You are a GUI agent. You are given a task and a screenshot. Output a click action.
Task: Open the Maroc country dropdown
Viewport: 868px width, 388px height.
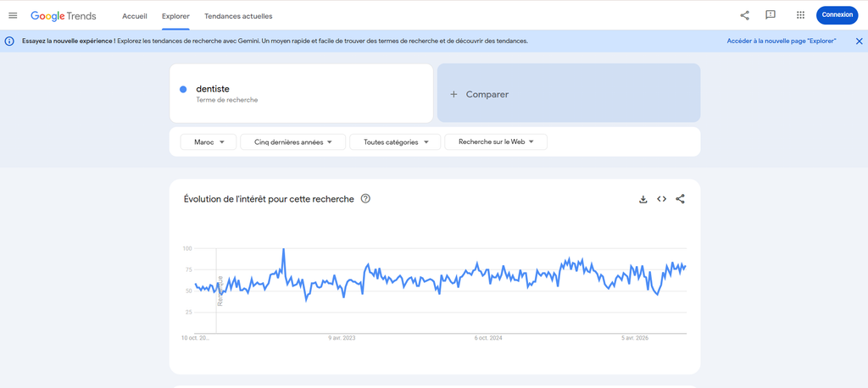tap(209, 141)
